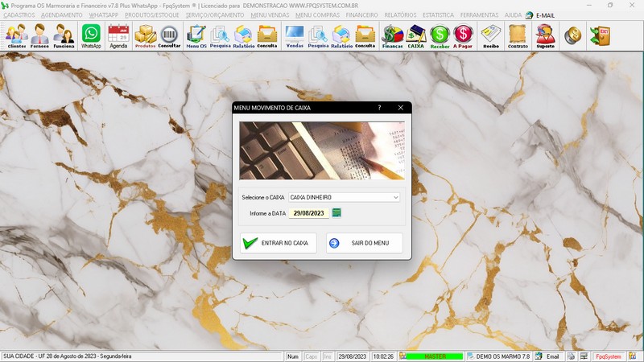This screenshot has width=644, height=362.
Task: Open the ESTATÍSTICA menu
Action: [438, 14]
